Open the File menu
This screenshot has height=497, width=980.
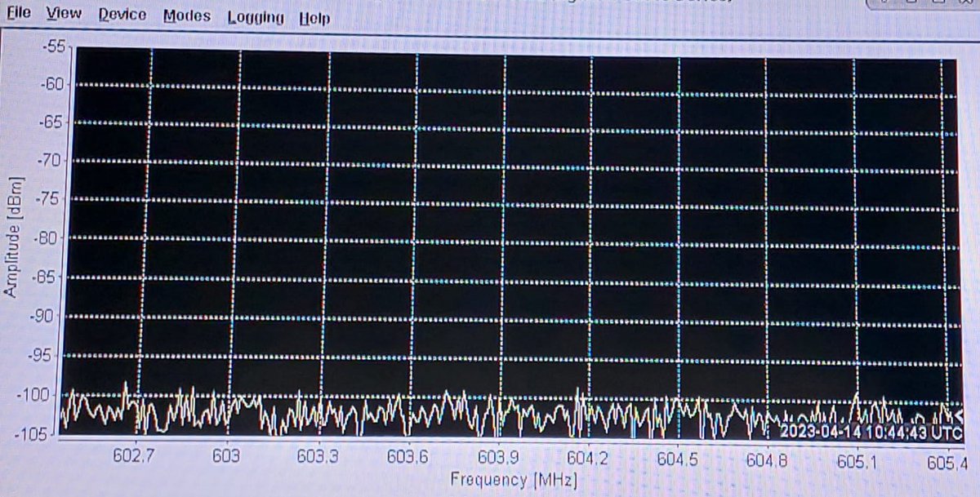pyautogui.click(x=18, y=14)
